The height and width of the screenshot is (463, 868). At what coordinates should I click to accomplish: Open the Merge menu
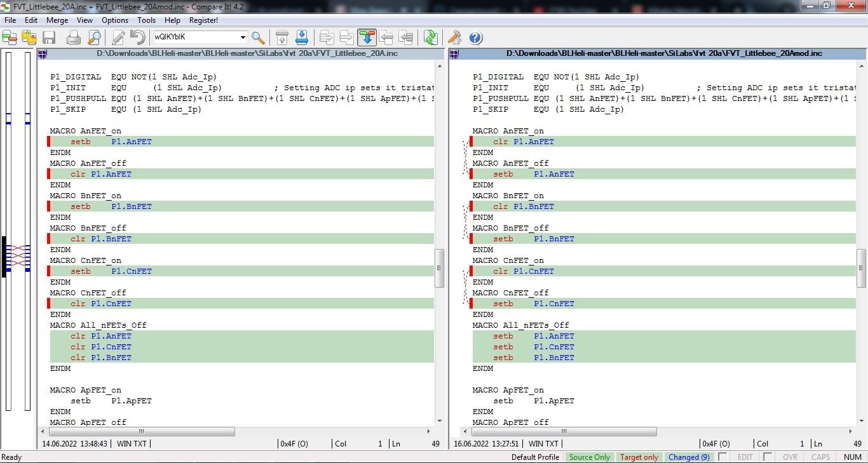tap(57, 20)
